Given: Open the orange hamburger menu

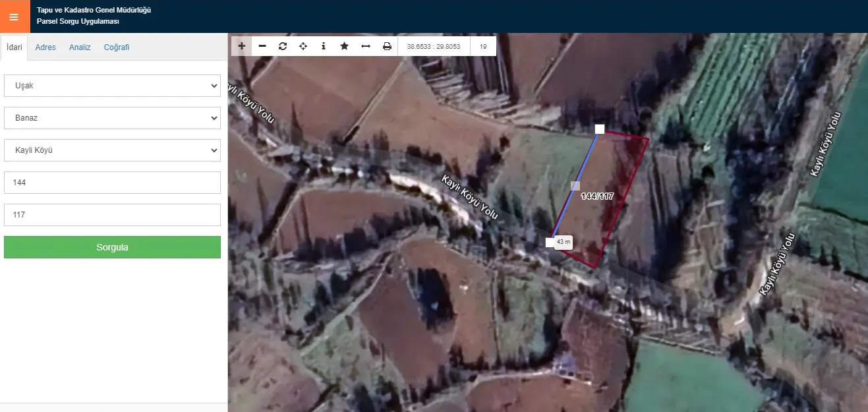Looking at the screenshot, I should 14,16.
